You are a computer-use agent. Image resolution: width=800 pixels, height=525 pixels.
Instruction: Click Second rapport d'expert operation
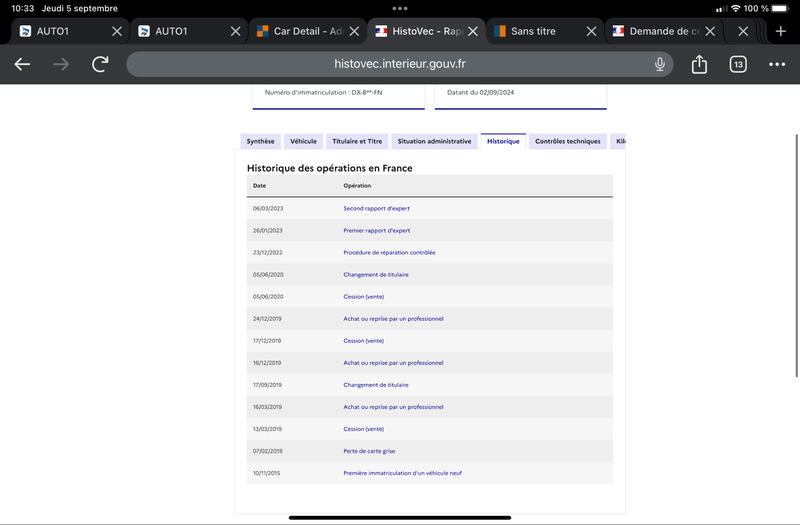click(x=376, y=208)
